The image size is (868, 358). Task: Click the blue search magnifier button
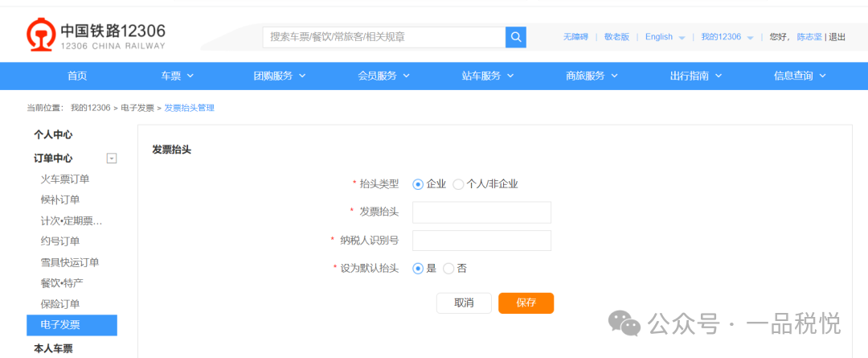click(516, 37)
